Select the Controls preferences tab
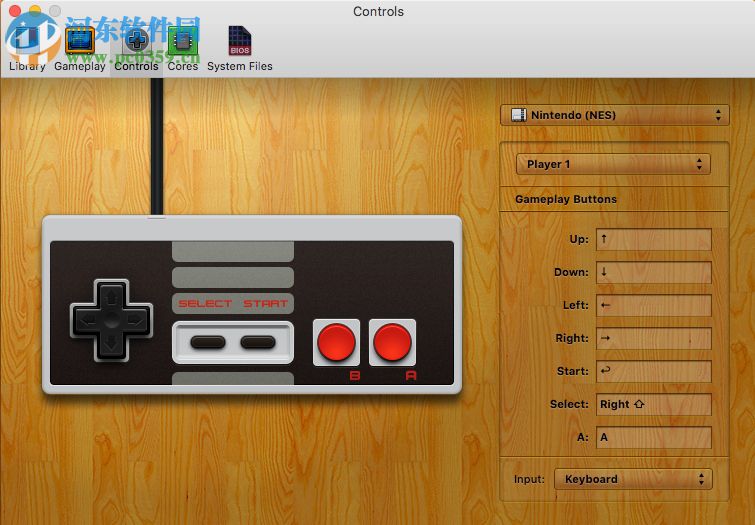This screenshot has width=755, height=525. 136,48
